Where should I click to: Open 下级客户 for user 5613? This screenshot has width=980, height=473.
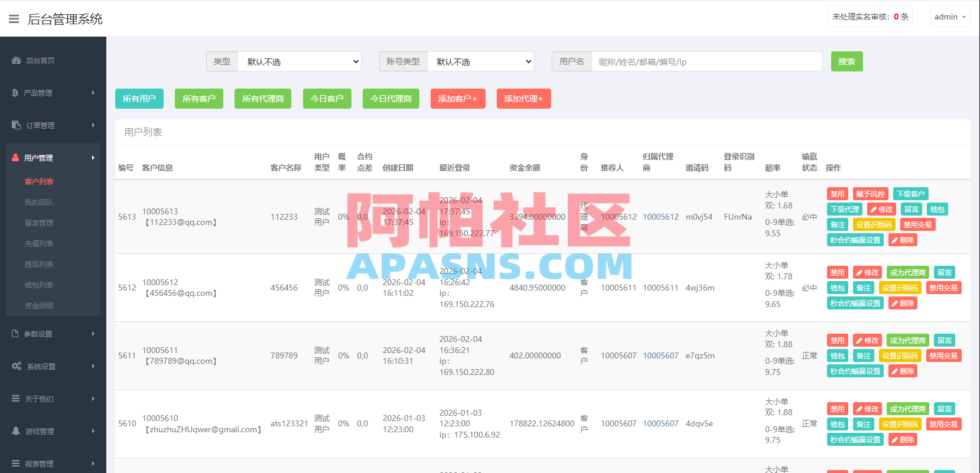click(x=911, y=194)
